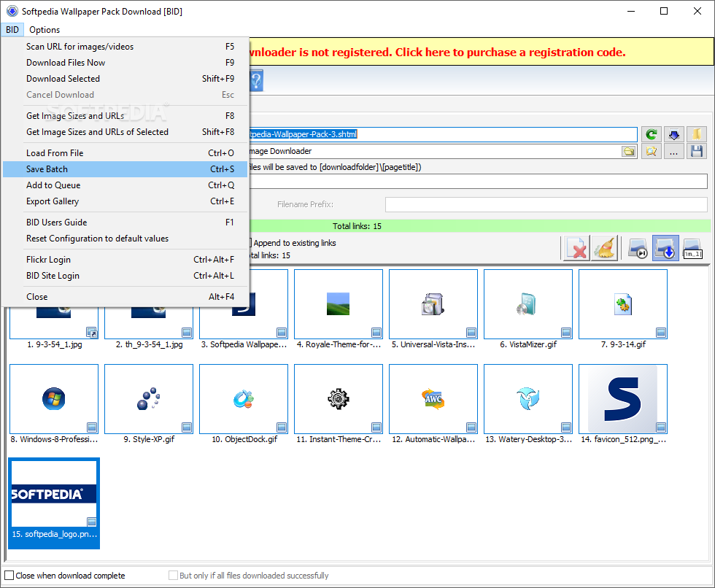Click the green refresh scan icon
Viewport: 715px width, 588px height.
[x=651, y=134]
